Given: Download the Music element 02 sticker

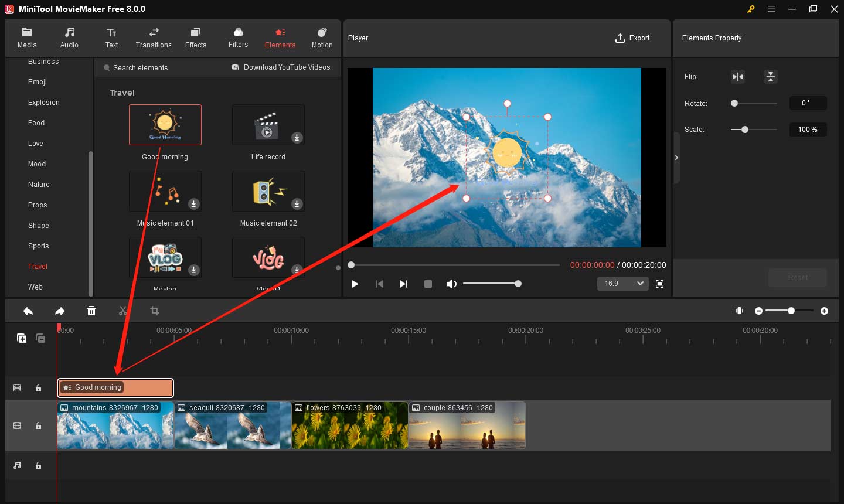Looking at the screenshot, I should [297, 204].
